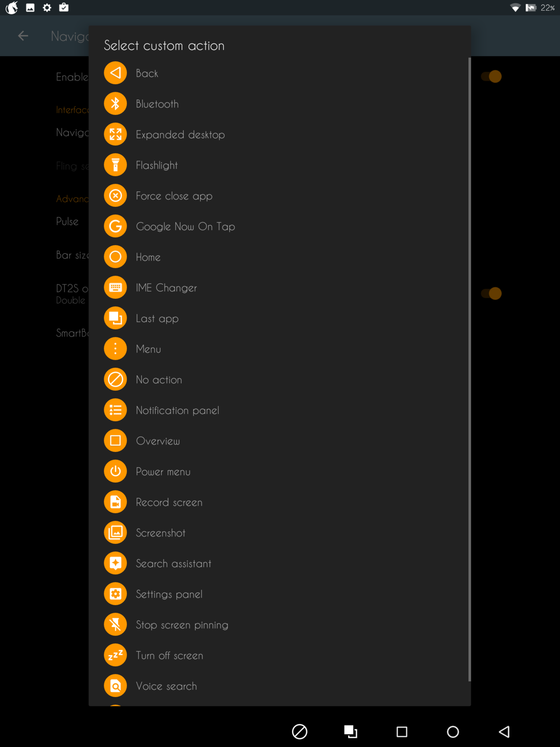Choose Stop screen pinning entry

(x=182, y=625)
